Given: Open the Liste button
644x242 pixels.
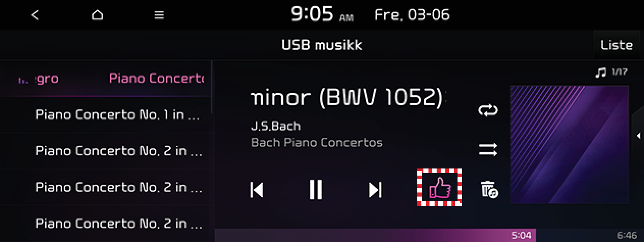Looking at the screenshot, I should pos(616,45).
